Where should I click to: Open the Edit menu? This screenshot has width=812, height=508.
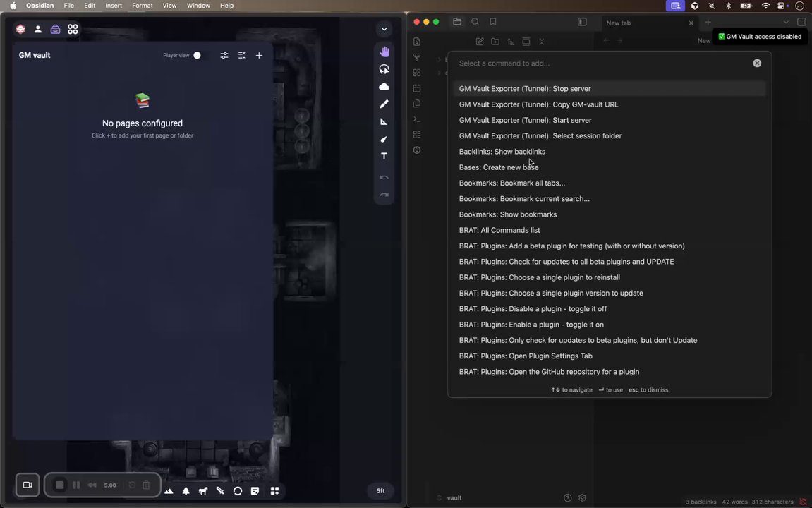pos(90,6)
